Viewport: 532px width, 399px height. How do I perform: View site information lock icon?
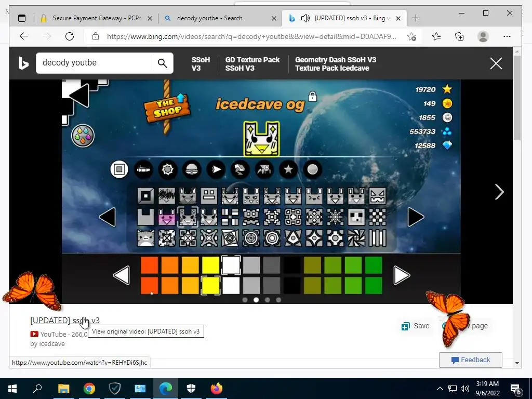point(96,36)
